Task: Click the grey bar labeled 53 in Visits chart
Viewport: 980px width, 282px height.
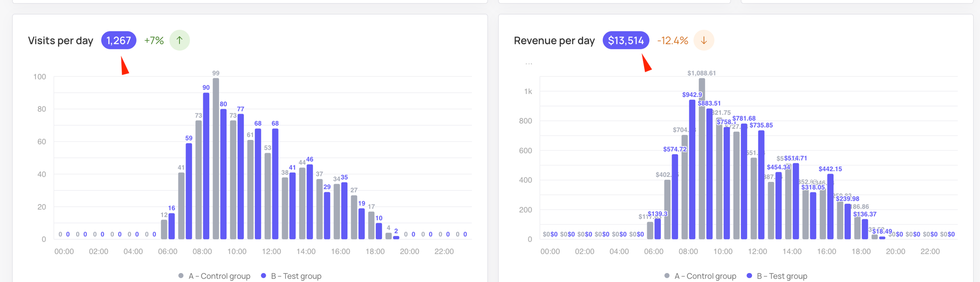Action: point(268,196)
